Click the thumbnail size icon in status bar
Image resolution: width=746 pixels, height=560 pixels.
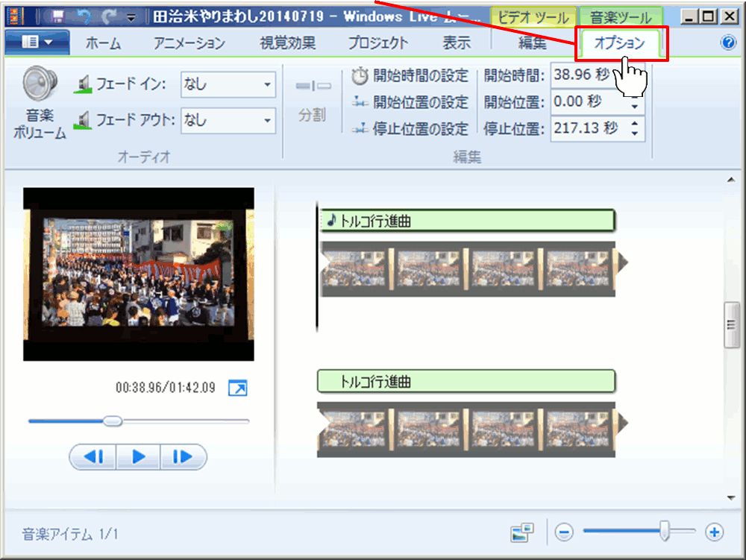tap(522, 532)
